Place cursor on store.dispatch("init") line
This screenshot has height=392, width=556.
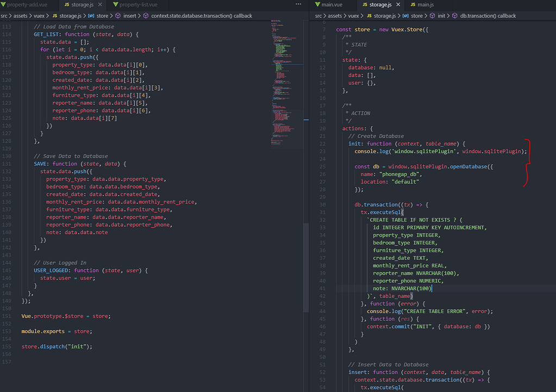click(57, 346)
